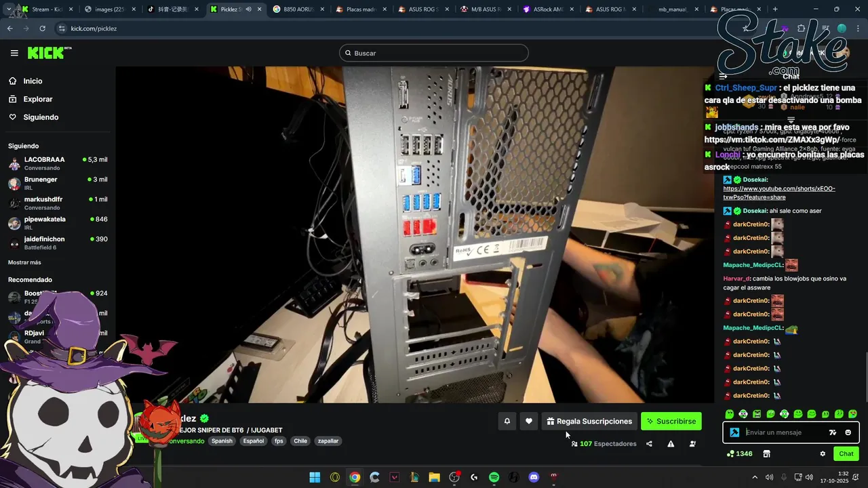Report the stream with the warning icon

tap(671, 444)
